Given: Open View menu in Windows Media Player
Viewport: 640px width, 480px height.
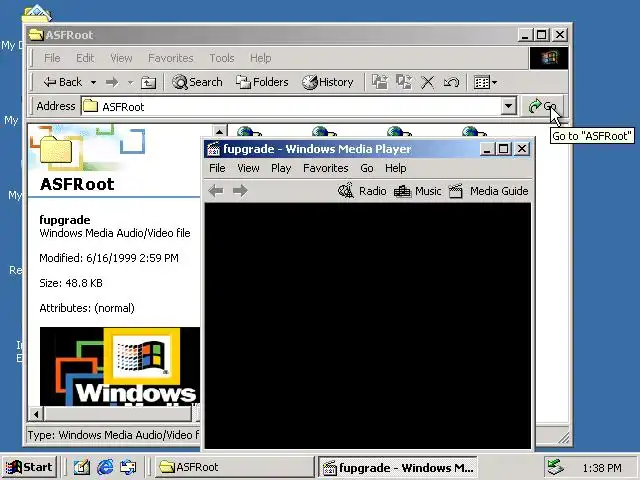Looking at the screenshot, I should point(248,168).
